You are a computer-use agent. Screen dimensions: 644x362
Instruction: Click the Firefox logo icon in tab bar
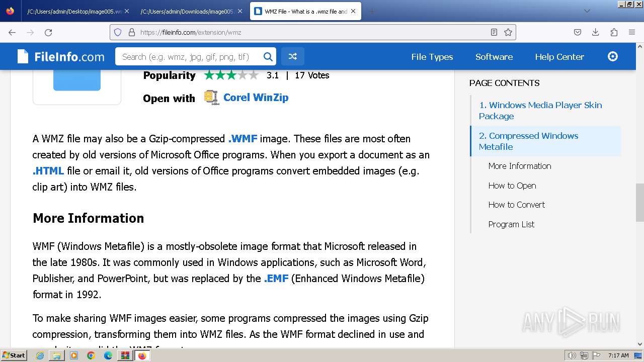click(10, 11)
